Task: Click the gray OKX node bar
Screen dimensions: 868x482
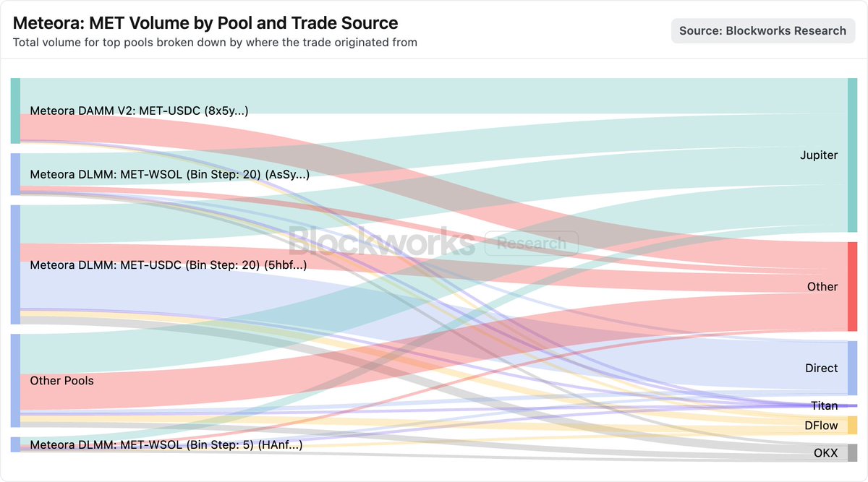Action: tap(852, 453)
